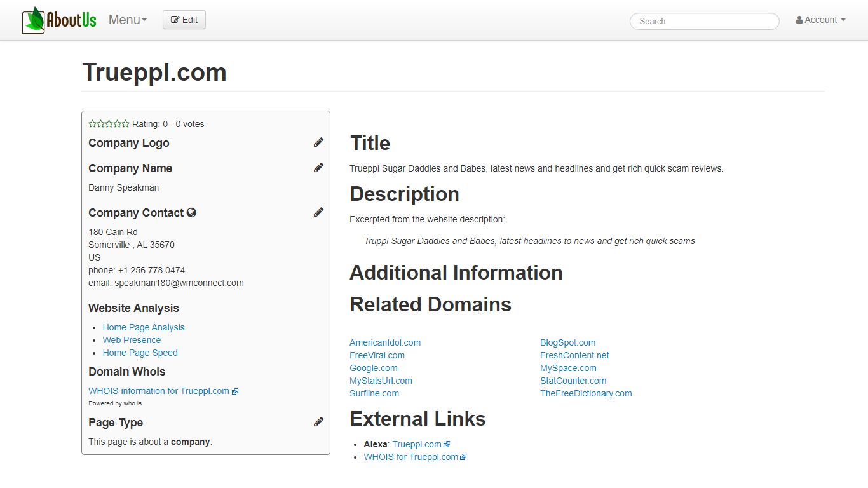Click the address line 180 Cain Rd
The height and width of the screenshot is (488, 868).
pos(113,232)
